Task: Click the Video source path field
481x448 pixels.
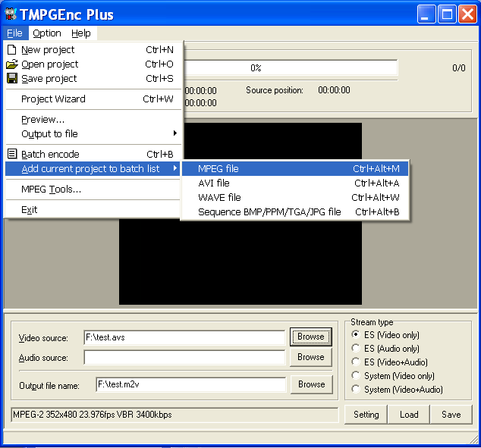Action: click(x=184, y=337)
